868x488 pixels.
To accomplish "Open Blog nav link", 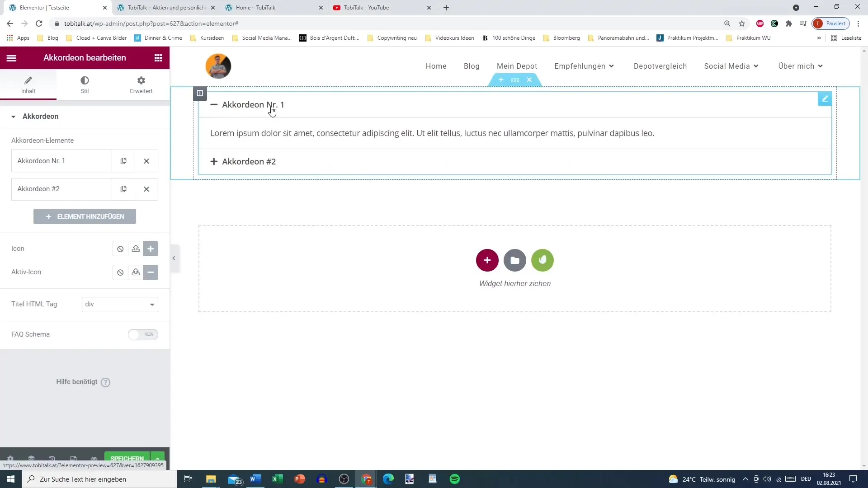I will (x=471, y=66).
